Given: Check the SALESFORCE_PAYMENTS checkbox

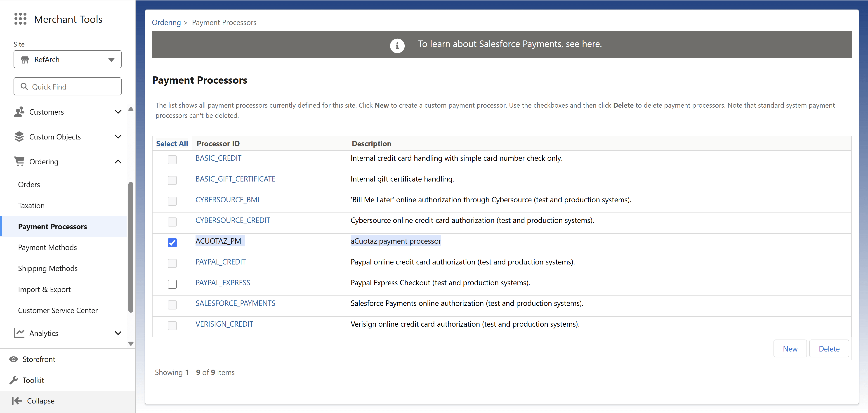Looking at the screenshot, I should pos(172,305).
